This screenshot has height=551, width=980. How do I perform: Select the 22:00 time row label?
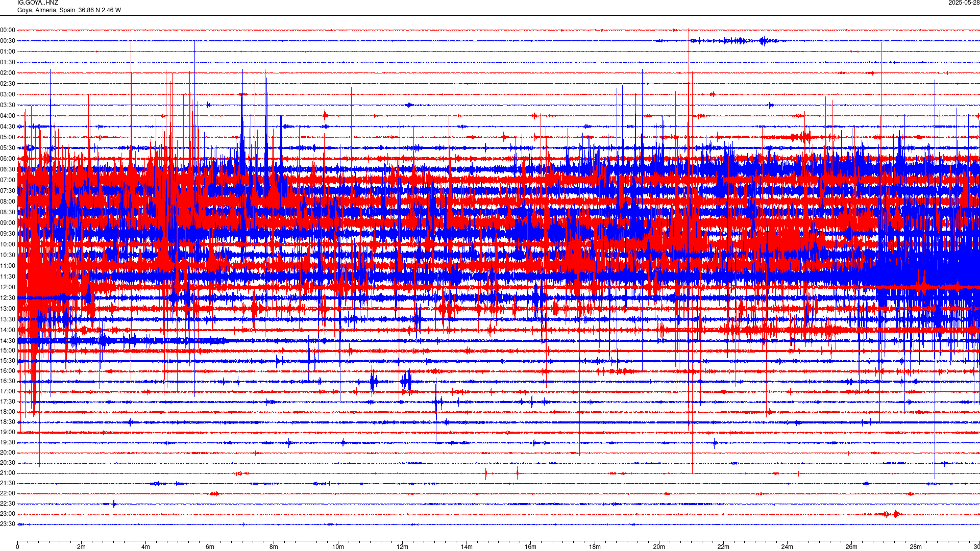click(x=8, y=493)
